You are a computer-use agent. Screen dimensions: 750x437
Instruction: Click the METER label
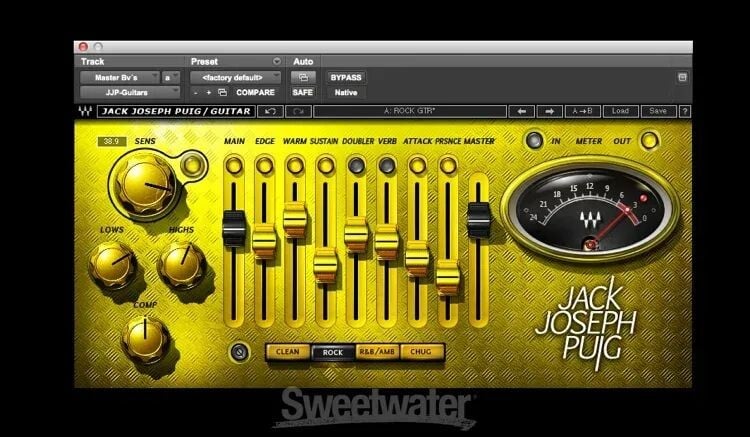[x=589, y=141]
